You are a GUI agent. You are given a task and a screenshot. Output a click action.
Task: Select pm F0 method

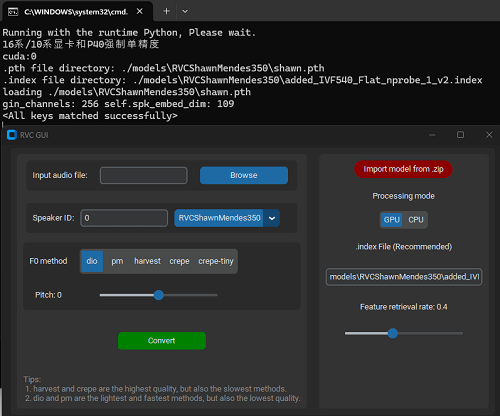click(x=117, y=261)
